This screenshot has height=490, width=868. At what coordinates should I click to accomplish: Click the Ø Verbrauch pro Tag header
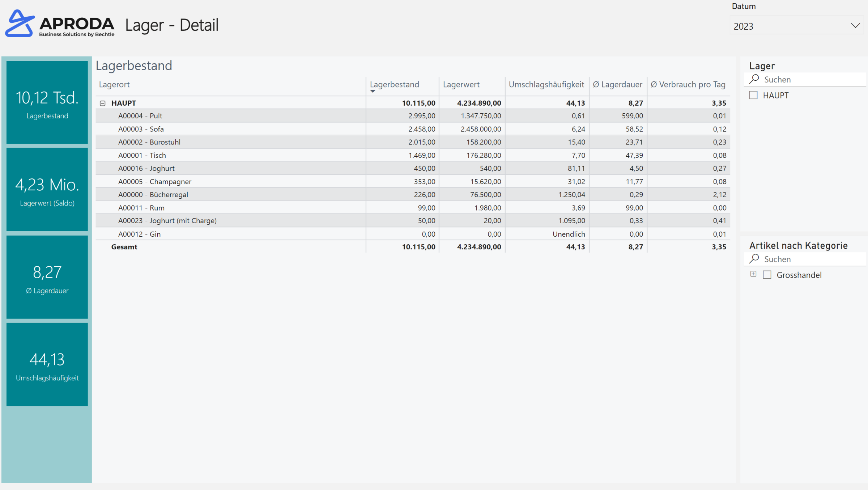[x=688, y=84]
